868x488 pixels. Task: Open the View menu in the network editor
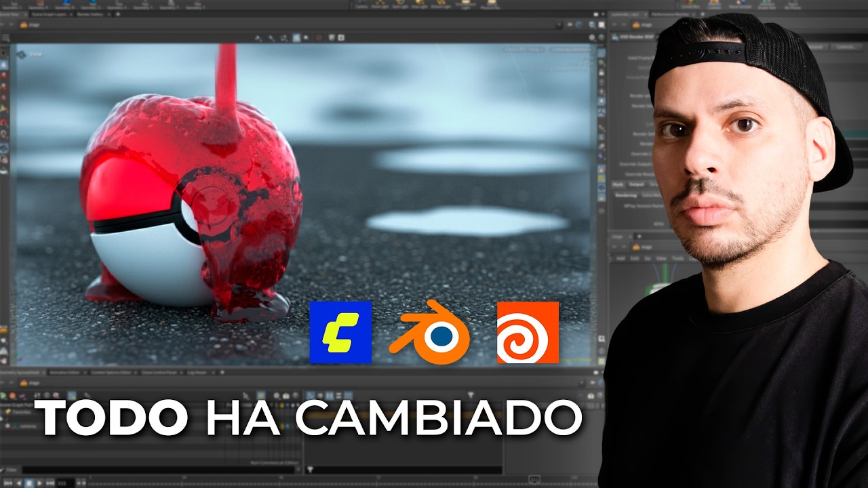coord(661,258)
